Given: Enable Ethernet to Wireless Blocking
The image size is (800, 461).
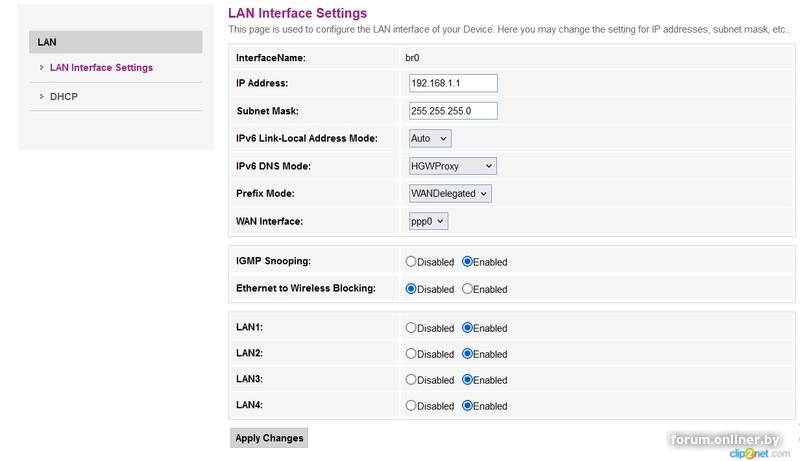Looking at the screenshot, I should click(467, 289).
